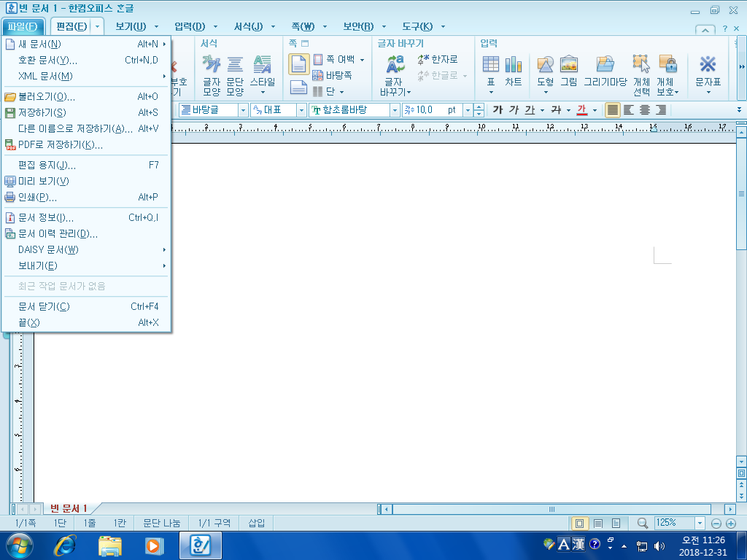This screenshot has width=747, height=560.
Task: Set left paragraph alignment
Action: coord(628,110)
